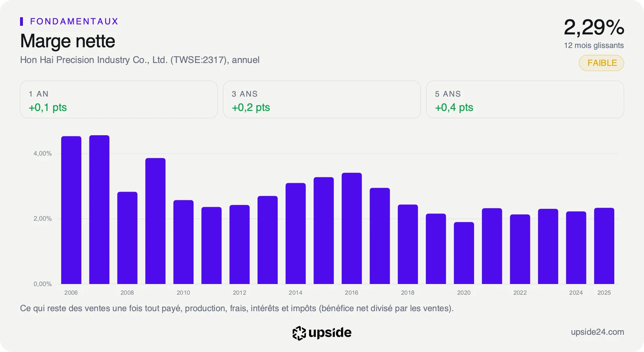Click the '12 mois glissants' caption

tap(594, 45)
